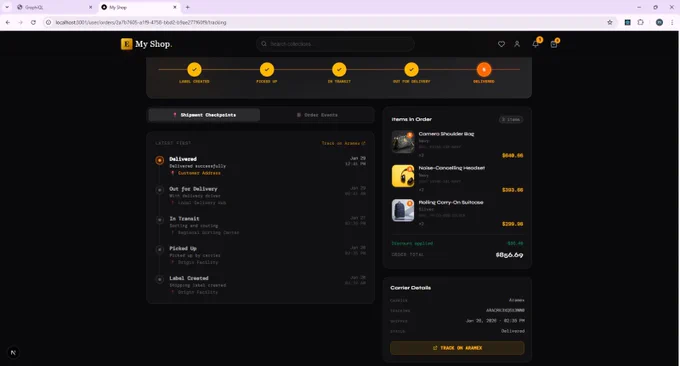Open a new browser tab
This screenshot has height=366, width=680.
pos(187,7)
